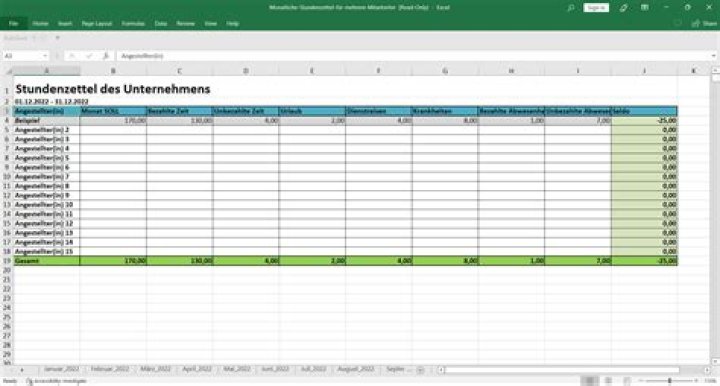Click the Unbezahlte Zeit header cell
The image size is (720, 386).
[246, 111]
